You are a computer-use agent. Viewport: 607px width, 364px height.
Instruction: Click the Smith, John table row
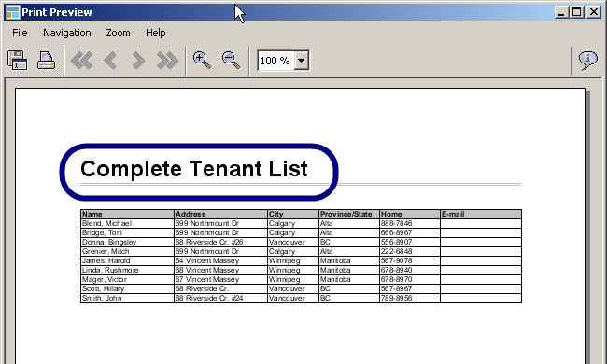[x=301, y=299]
